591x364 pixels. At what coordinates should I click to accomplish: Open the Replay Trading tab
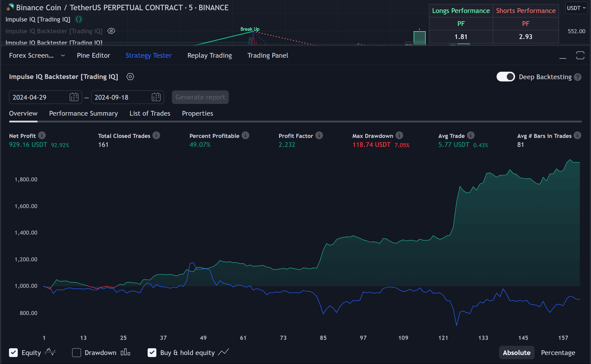210,55
